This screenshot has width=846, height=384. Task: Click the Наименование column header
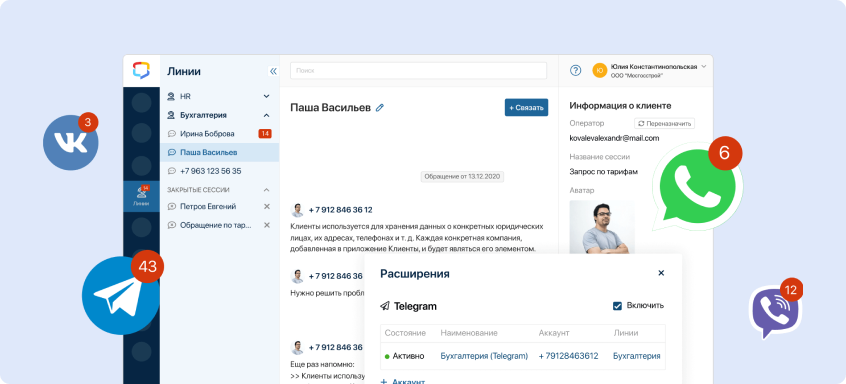(469, 333)
